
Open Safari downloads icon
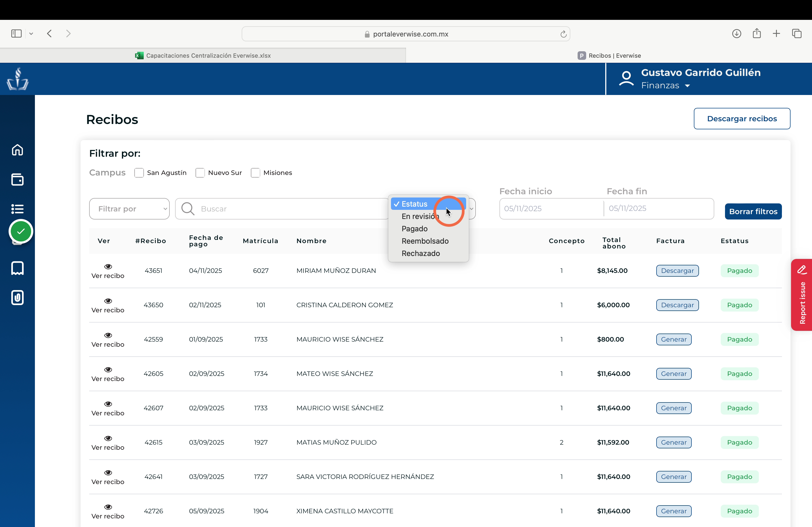pos(737,33)
